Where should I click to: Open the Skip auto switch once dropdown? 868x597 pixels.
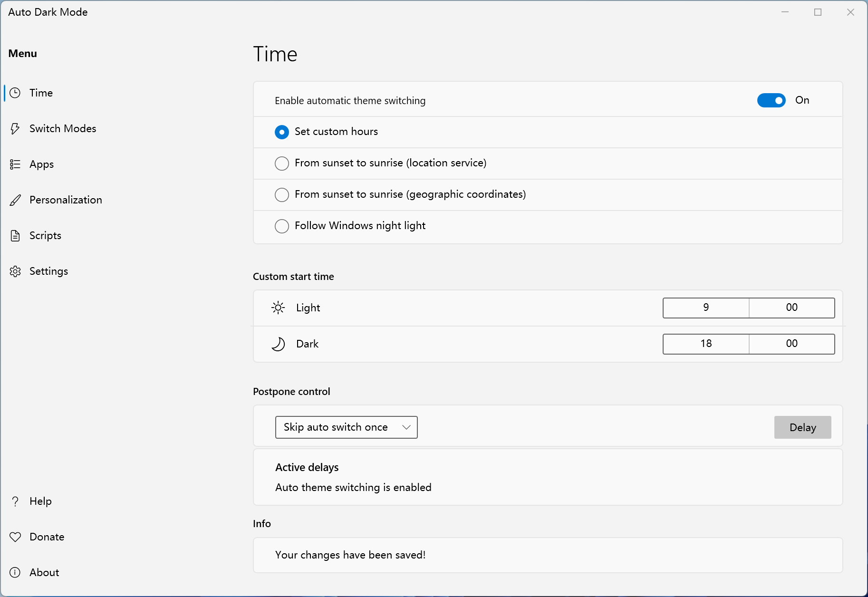tap(346, 427)
